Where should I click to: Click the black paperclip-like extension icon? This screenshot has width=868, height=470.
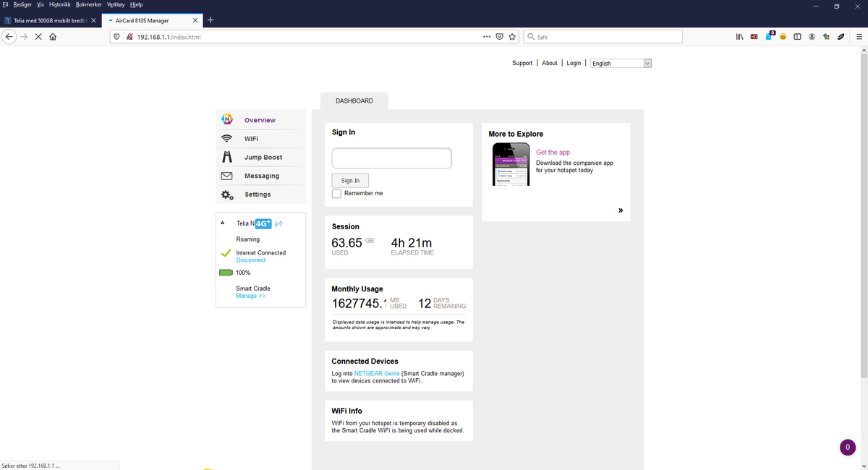(840, 36)
